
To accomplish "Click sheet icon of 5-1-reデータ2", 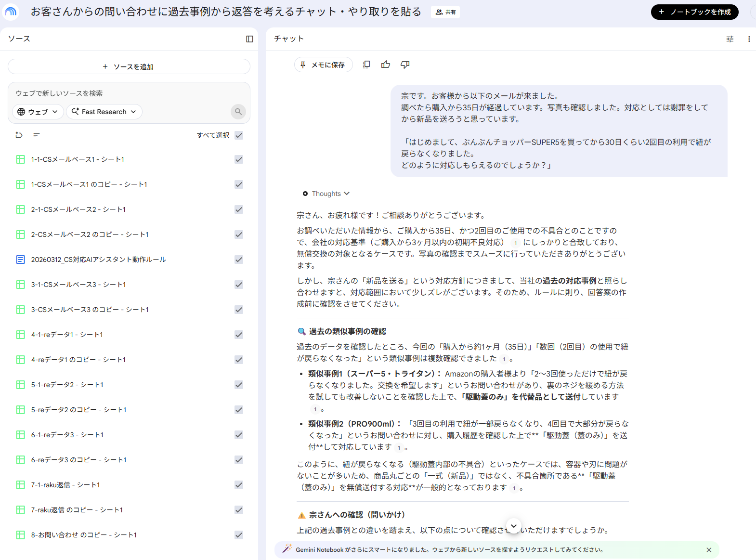I will click(x=21, y=385).
